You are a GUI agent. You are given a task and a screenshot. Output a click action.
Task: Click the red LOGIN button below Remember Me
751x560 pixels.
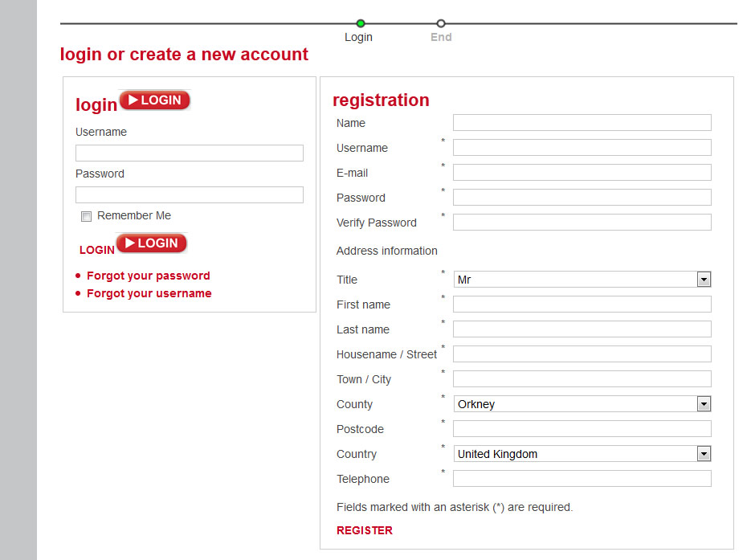point(151,243)
